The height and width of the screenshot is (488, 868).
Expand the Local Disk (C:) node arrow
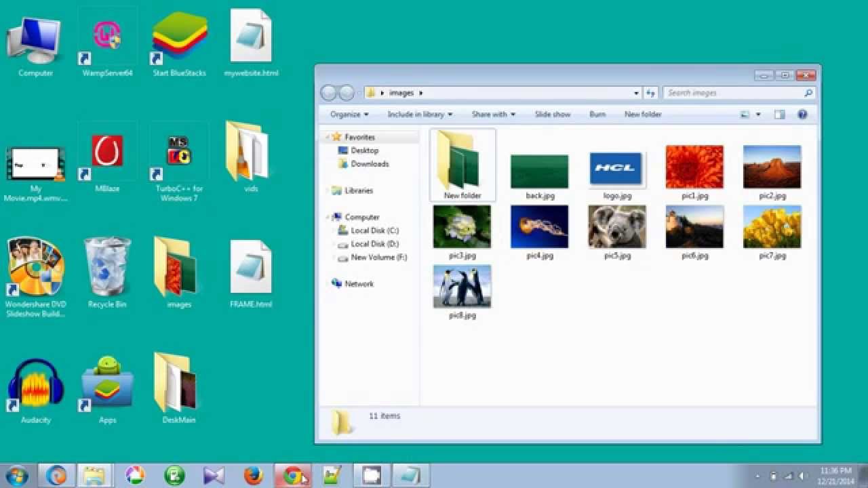tap(334, 230)
